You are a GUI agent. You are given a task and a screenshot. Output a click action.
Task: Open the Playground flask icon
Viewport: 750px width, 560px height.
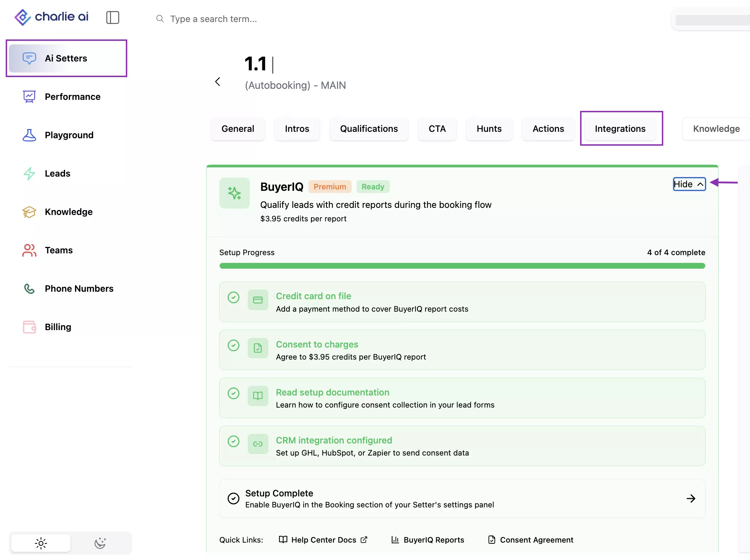point(29,135)
